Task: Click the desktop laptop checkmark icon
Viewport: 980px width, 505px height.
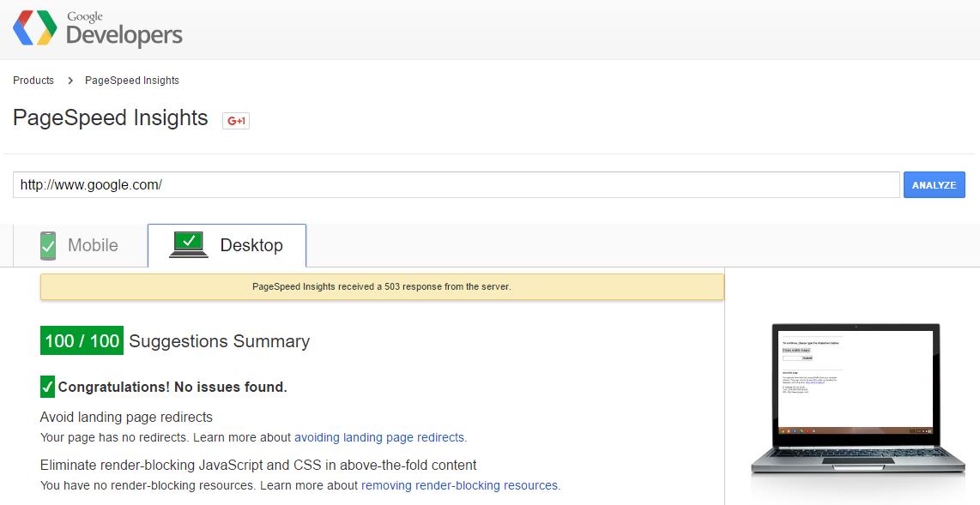Action: [x=189, y=244]
